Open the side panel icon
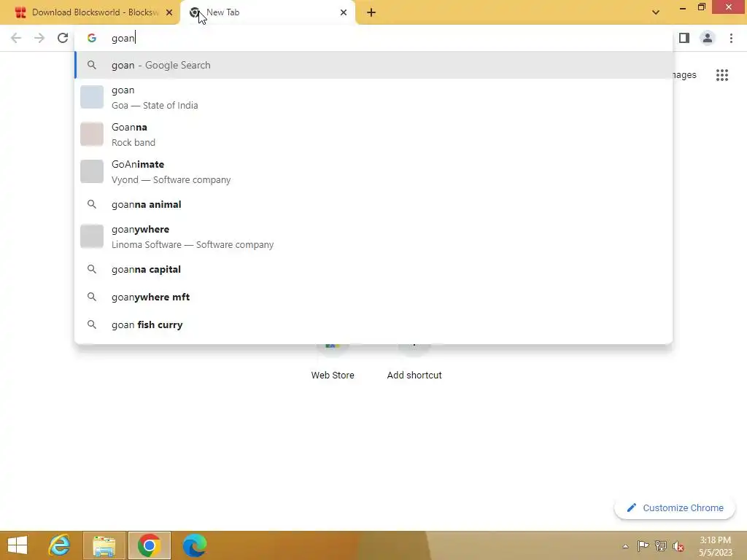This screenshot has height=560, width=747. 684,38
